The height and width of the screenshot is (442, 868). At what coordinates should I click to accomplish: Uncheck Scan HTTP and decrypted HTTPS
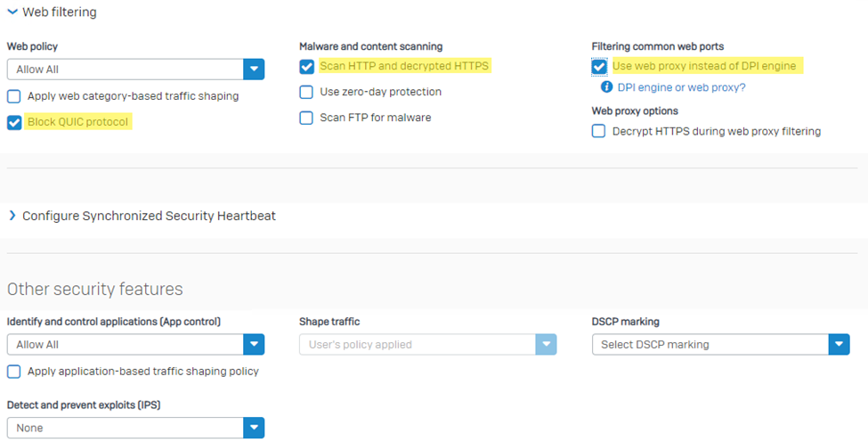[306, 66]
